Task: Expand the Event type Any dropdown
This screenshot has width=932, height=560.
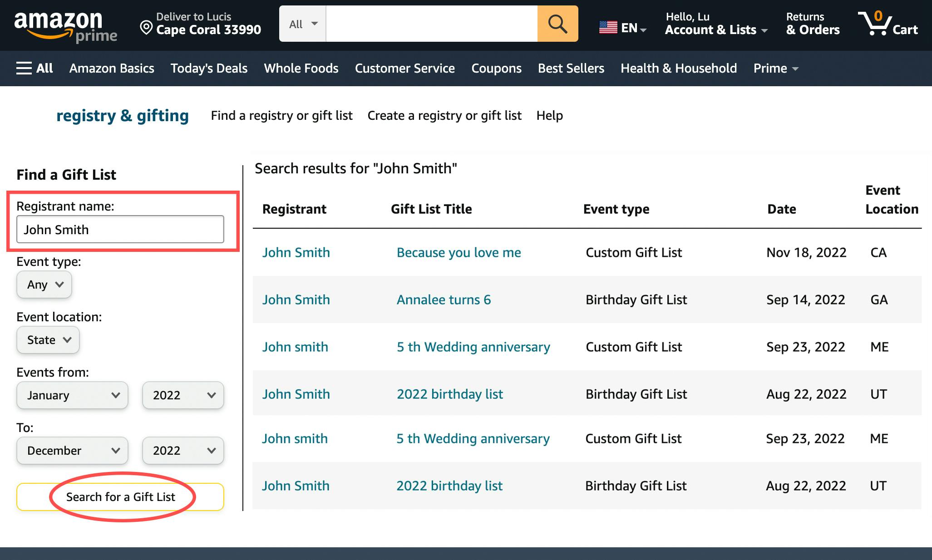Action: click(x=44, y=285)
